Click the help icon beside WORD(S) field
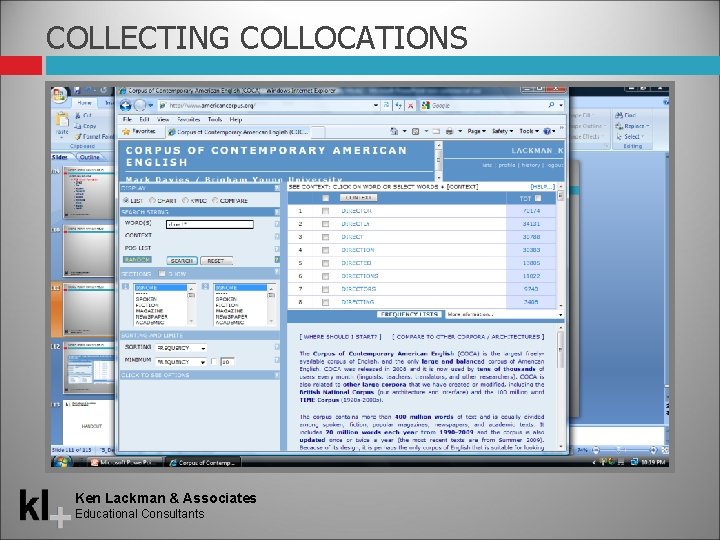Viewport: 720px width, 540px height. coord(277,224)
